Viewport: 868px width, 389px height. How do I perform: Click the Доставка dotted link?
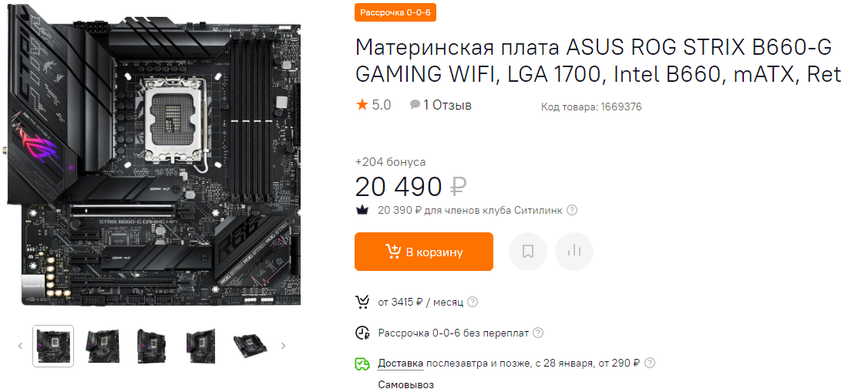(401, 364)
